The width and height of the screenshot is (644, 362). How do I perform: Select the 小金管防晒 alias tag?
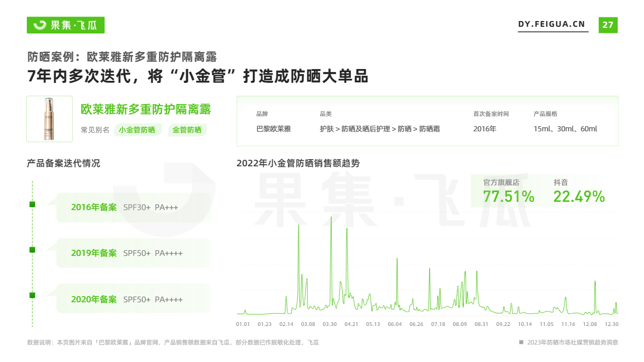tap(137, 130)
